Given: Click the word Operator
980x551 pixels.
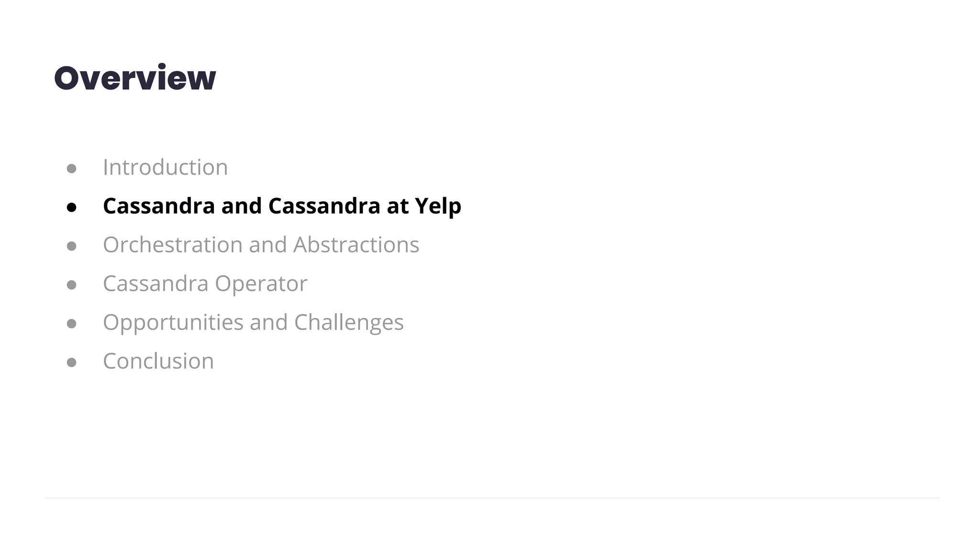Looking at the screenshot, I should 261,285.
